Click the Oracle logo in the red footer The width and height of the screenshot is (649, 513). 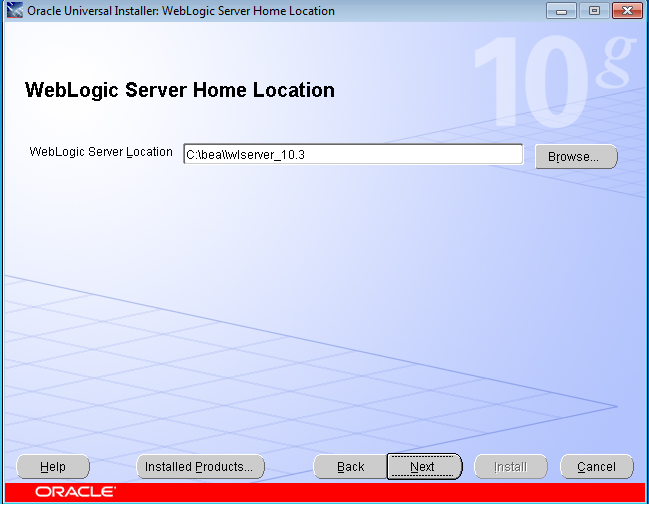(x=75, y=492)
